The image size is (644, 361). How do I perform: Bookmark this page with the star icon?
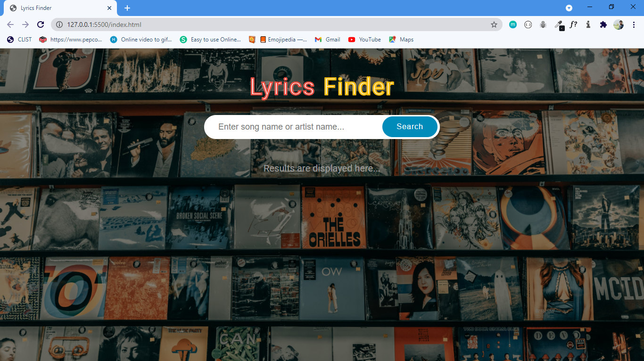[494, 25]
